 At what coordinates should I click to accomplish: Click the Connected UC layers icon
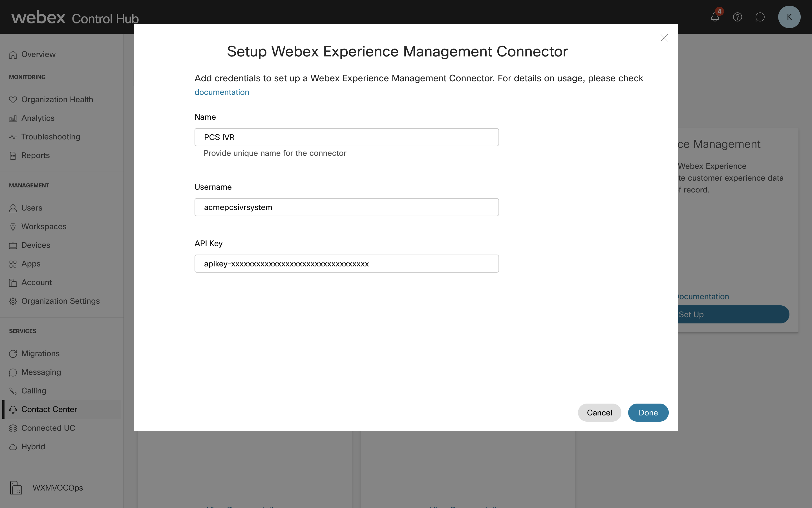pos(13,428)
